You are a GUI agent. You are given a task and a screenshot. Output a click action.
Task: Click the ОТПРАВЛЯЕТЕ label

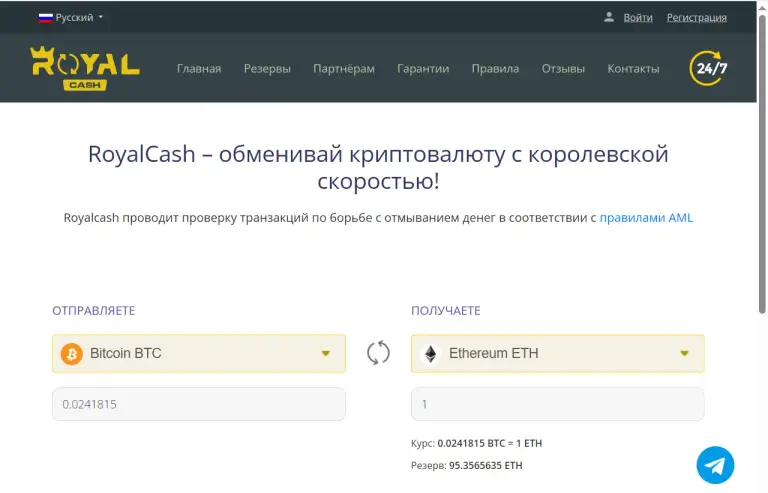(x=94, y=311)
